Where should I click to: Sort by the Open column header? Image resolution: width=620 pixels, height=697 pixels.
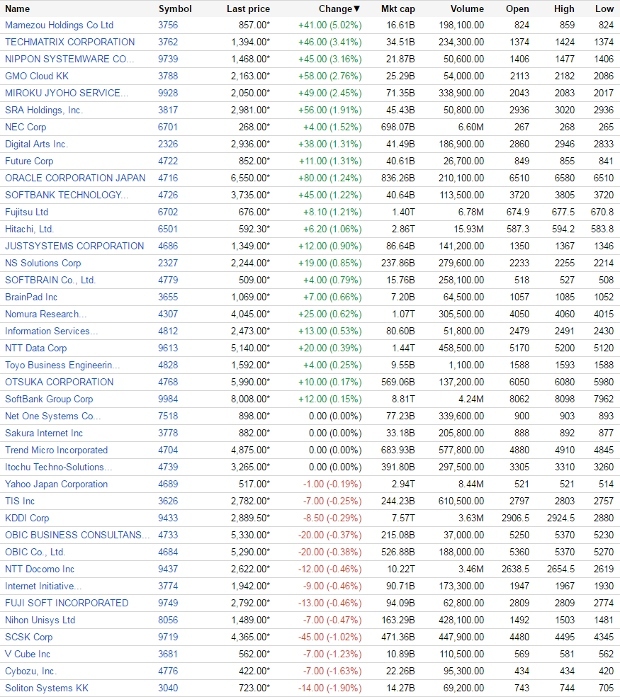[x=517, y=9]
